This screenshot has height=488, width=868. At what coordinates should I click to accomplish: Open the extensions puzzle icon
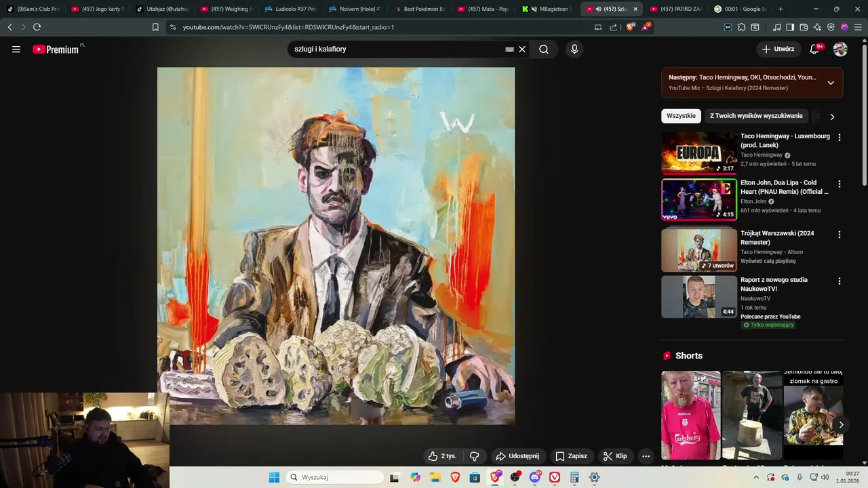(741, 27)
